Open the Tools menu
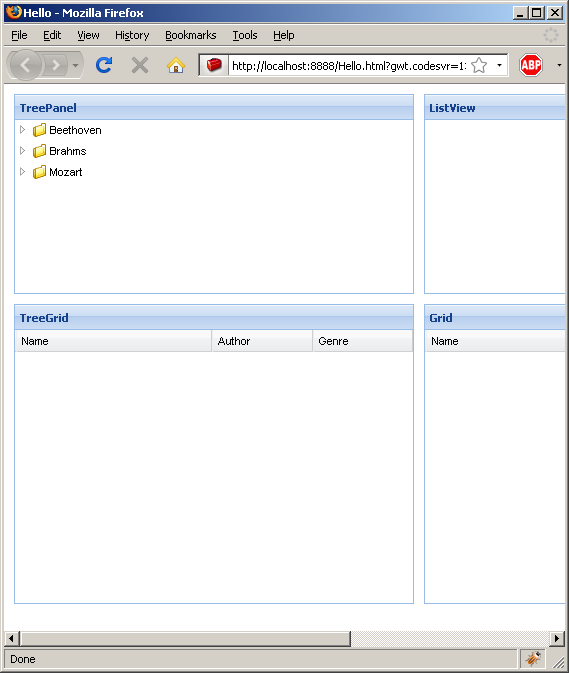 click(245, 35)
